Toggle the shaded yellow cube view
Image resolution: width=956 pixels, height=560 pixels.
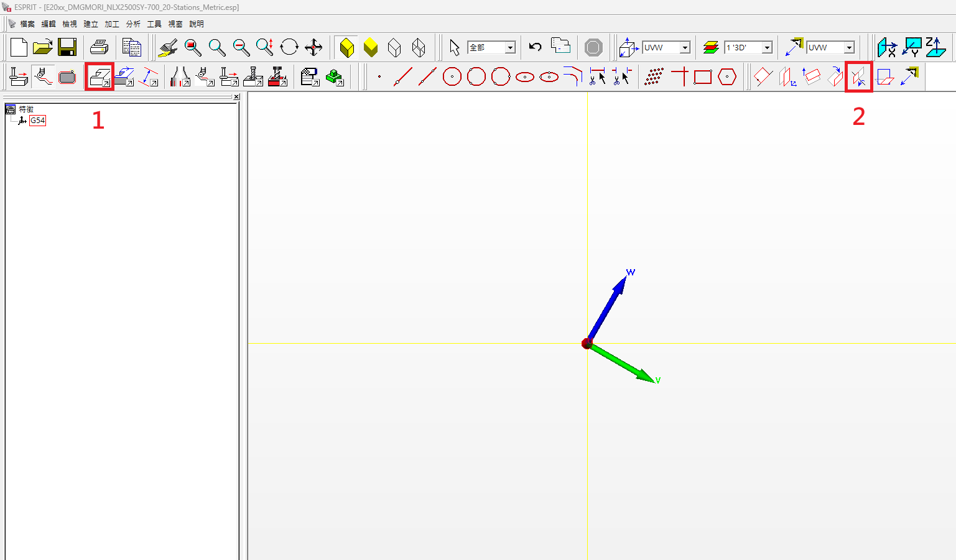(x=346, y=47)
